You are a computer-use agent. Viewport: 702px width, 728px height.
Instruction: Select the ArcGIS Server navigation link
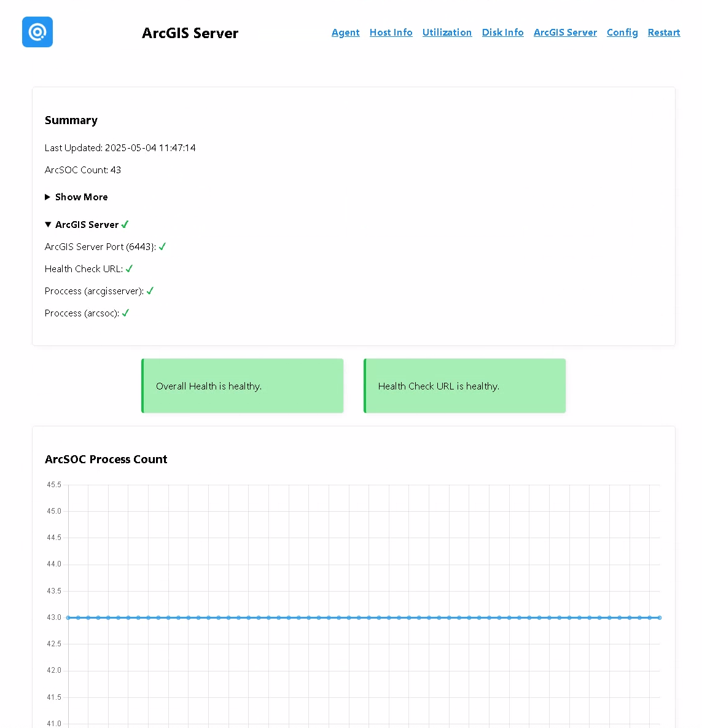(x=565, y=32)
